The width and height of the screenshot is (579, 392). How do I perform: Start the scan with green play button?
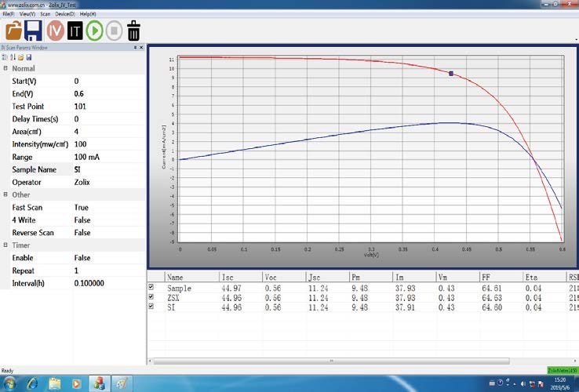94,31
